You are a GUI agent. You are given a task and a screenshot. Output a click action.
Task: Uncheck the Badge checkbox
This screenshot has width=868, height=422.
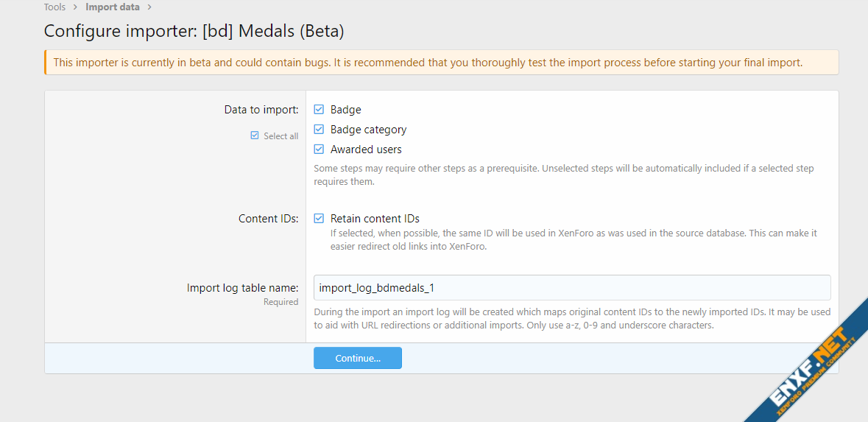(x=319, y=110)
